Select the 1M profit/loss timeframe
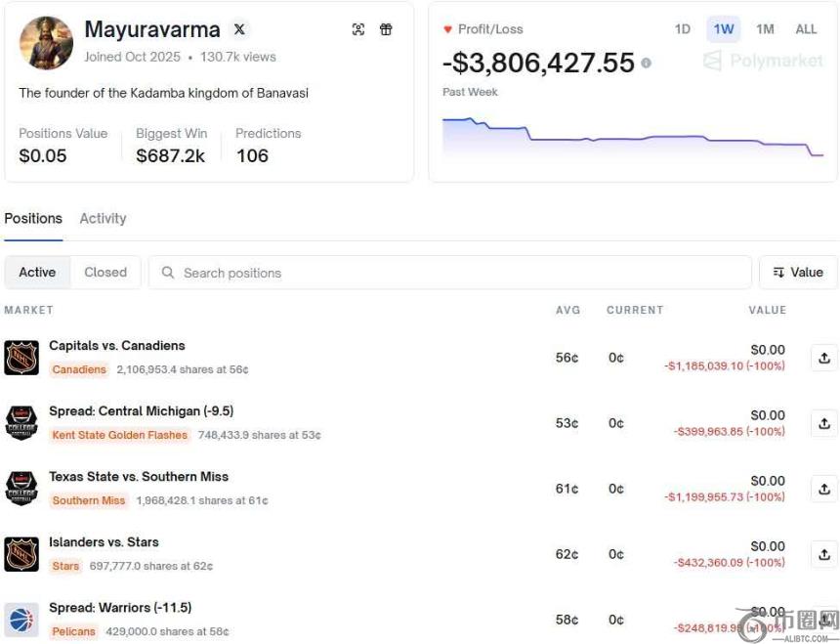 [x=765, y=29]
